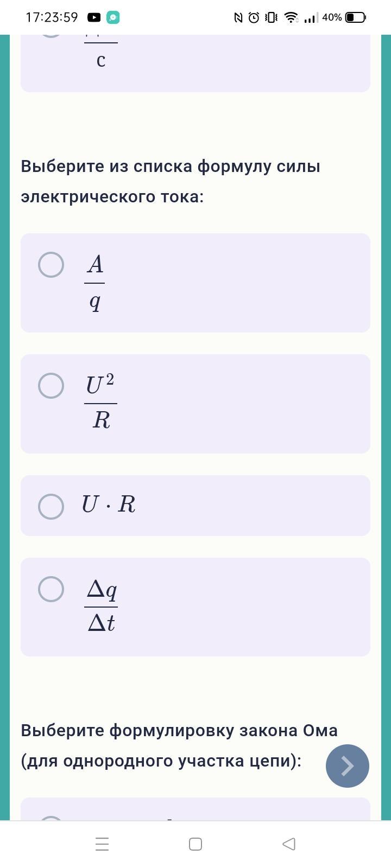Tap the battery indicator icon
Screen dimensions: 391x868
coord(356,17)
